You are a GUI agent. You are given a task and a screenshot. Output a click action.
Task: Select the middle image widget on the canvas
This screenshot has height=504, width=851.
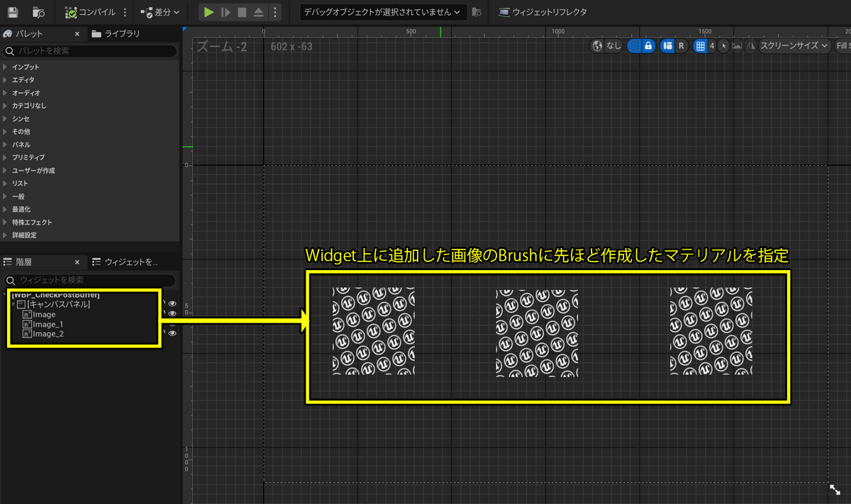click(537, 332)
